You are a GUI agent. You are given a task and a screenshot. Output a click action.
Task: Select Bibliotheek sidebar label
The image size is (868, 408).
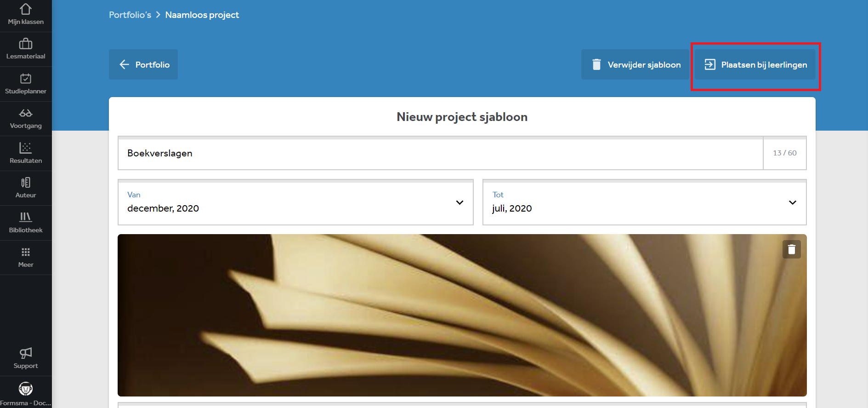[26, 230]
